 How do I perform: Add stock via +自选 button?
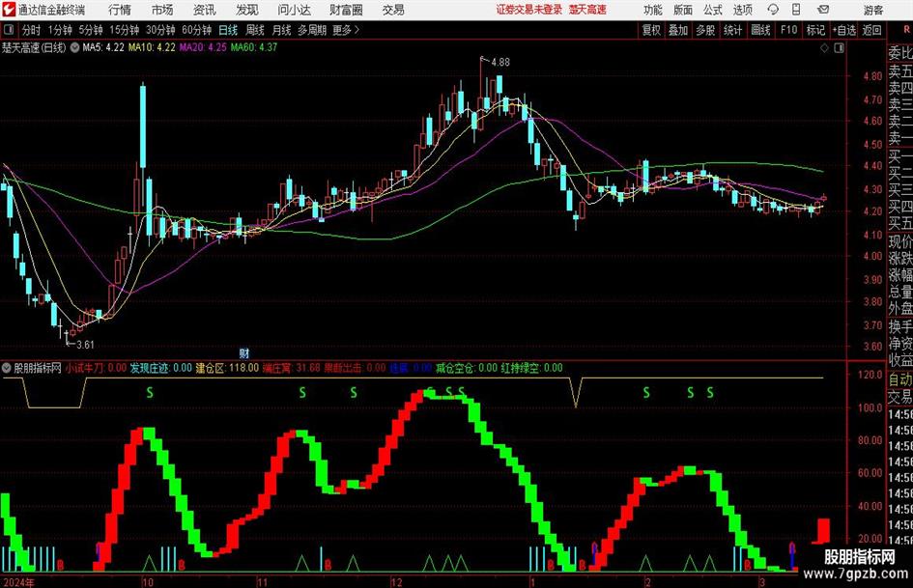click(x=844, y=30)
